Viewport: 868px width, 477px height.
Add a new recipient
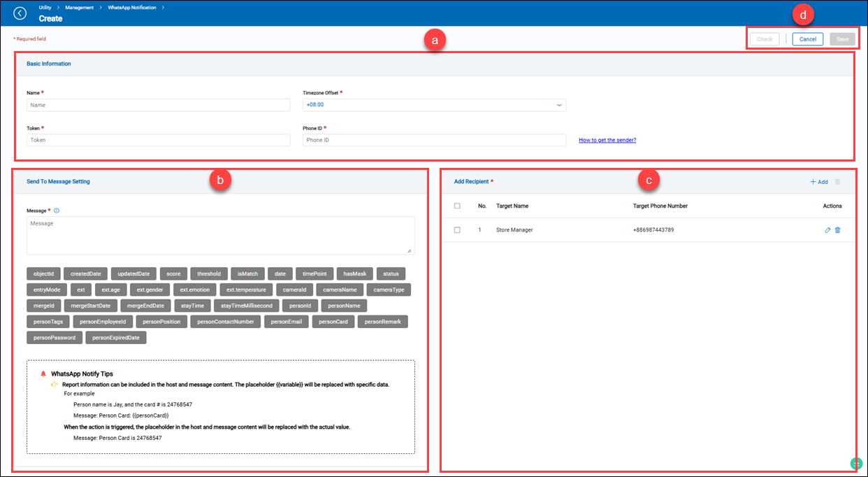click(818, 182)
